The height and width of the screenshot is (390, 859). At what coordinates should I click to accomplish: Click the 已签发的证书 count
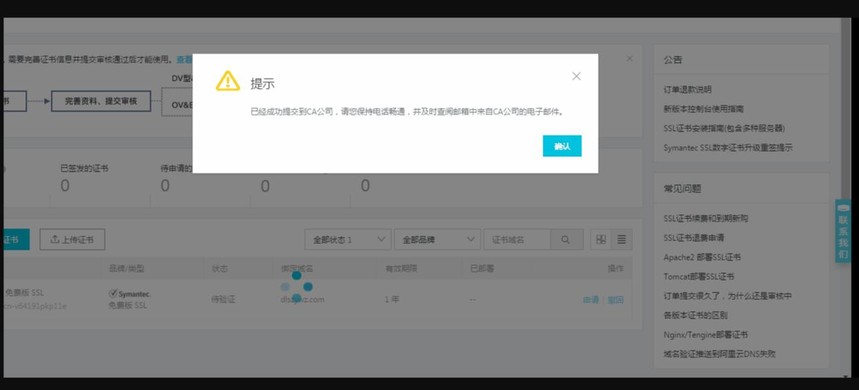point(65,186)
